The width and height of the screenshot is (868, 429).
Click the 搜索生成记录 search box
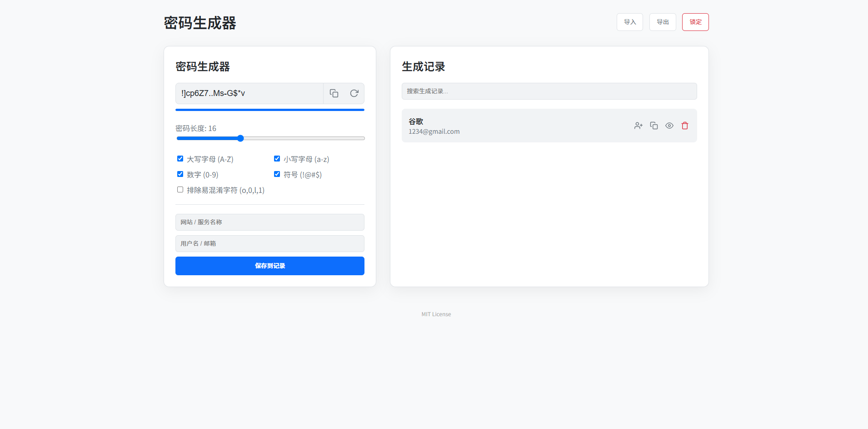tap(549, 91)
